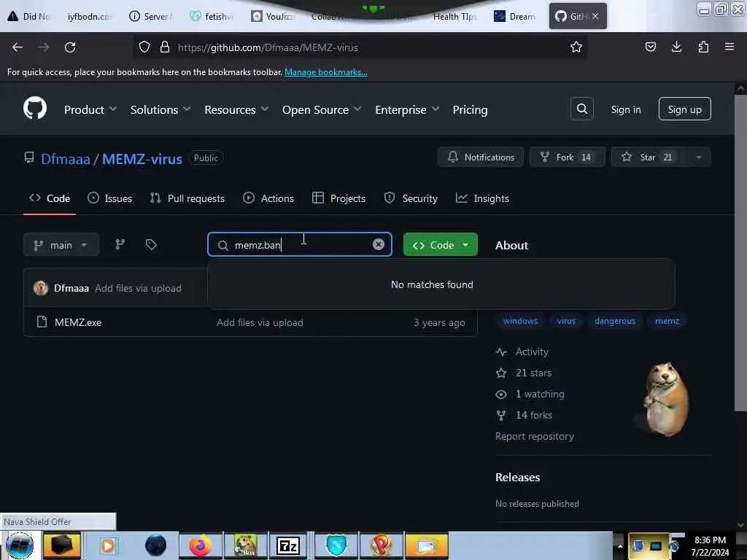Viewport: 747px width, 560px height.
Task: View tags via the tag icon
Action: tap(151, 245)
